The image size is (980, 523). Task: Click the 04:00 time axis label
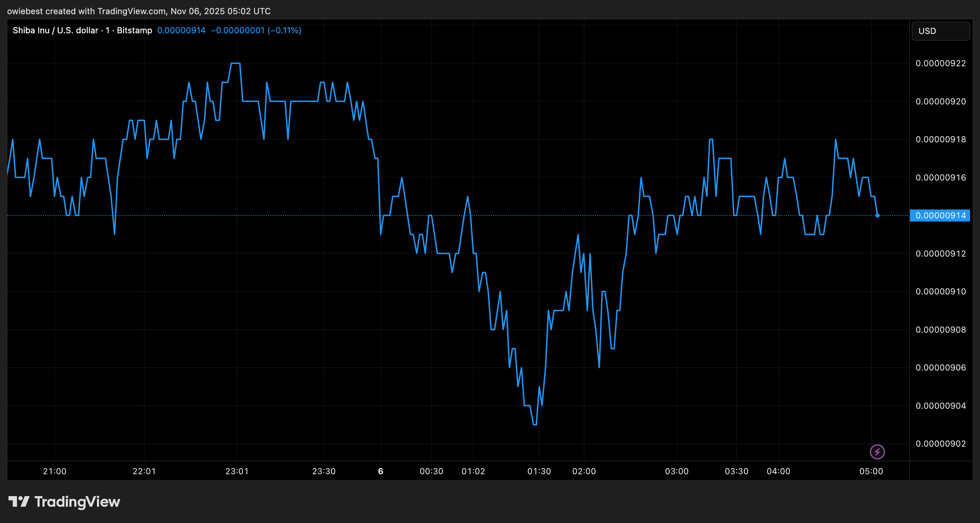(x=778, y=471)
